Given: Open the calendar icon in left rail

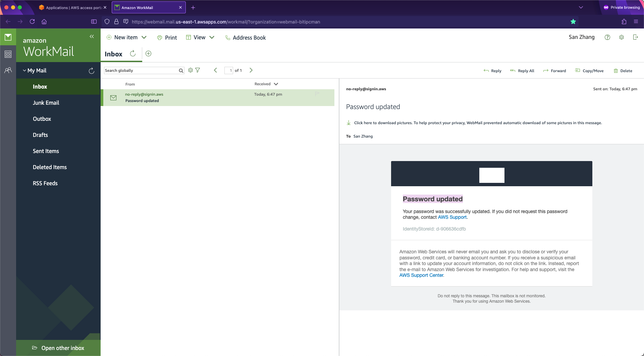Looking at the screenshot, I should (x=8, y=54).
